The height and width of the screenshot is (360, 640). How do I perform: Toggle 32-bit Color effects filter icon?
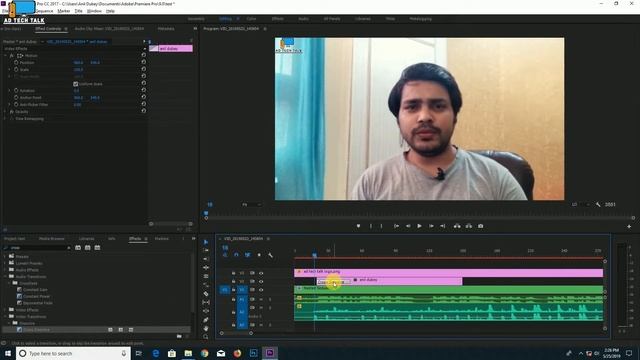pos(87,248)
